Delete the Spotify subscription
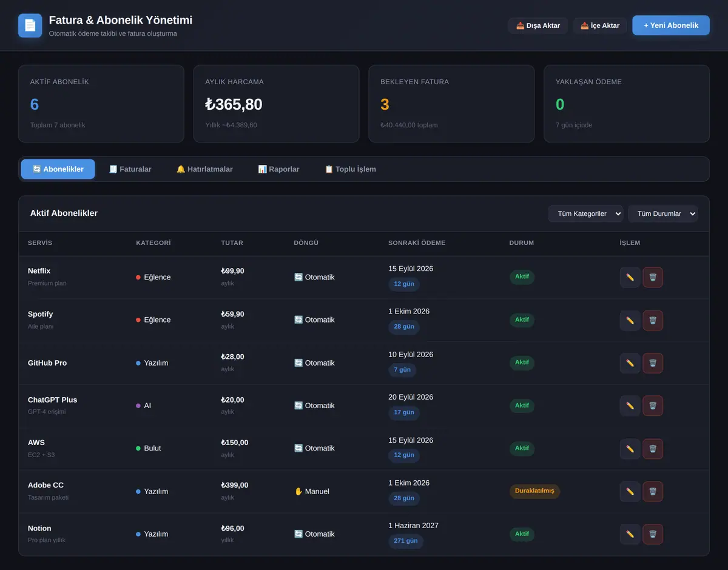Image resolution: width=728 pixels, height=570 pixels. (653, 320)
